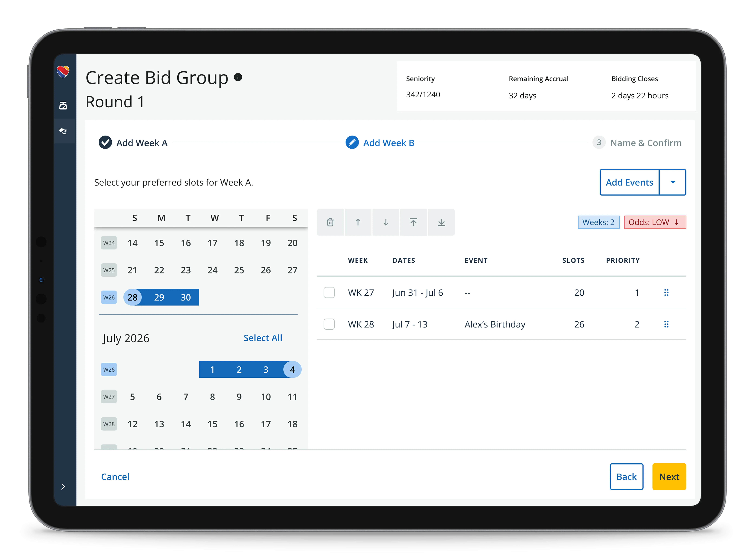The height and width of the screenshot is (560, 755).
Task: Click the move down arrow icon
Action: (386, 222)
